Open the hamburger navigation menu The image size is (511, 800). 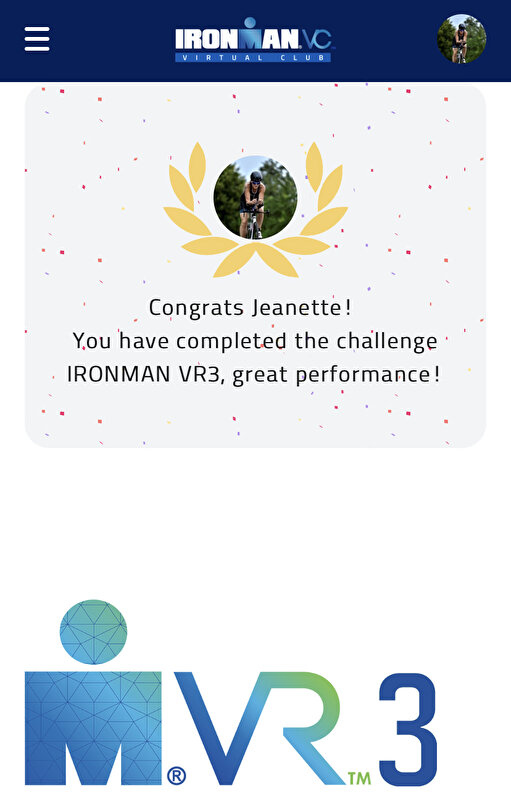click(x=37, y=39)
